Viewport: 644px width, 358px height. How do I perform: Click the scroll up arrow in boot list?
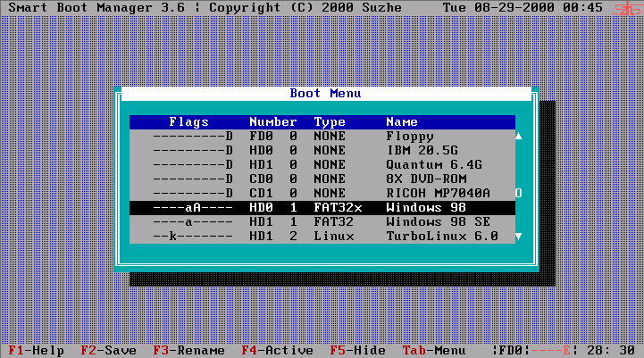click(518, 137)
